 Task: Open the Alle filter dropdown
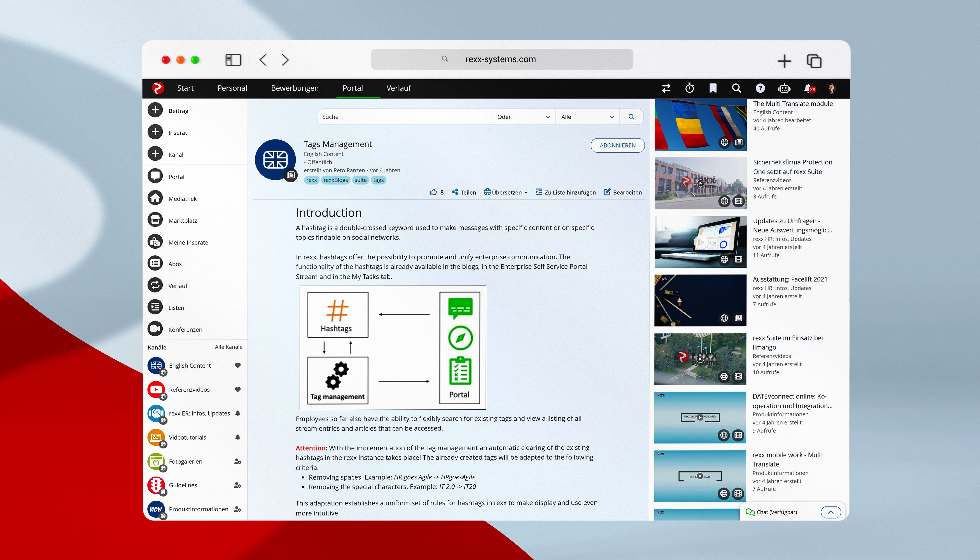point(587,117)
